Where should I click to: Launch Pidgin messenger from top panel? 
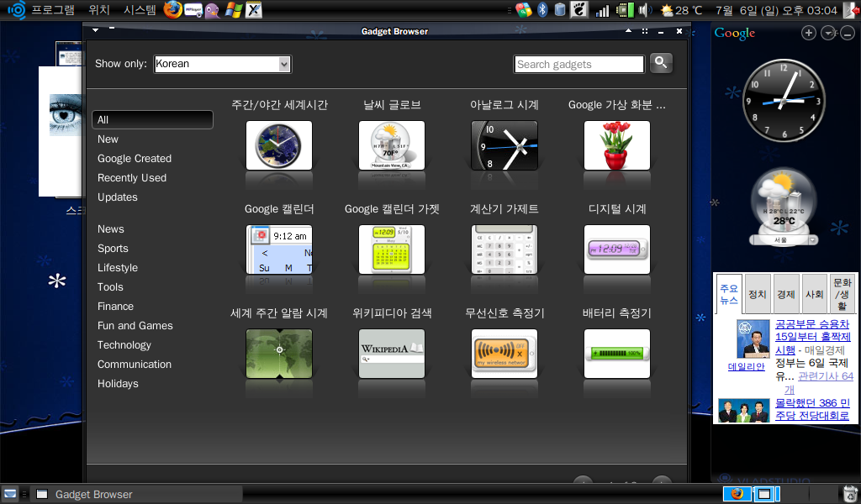click(213, 10)
